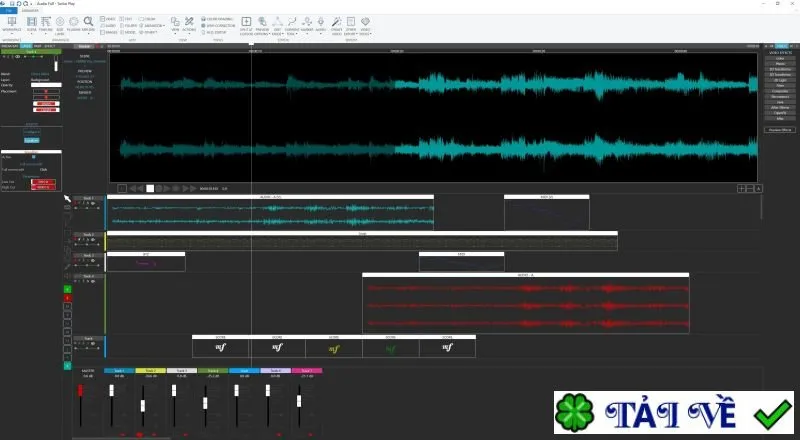Click the blue button in the left panel
Screen dimensions: 800x440
(32, 140)
